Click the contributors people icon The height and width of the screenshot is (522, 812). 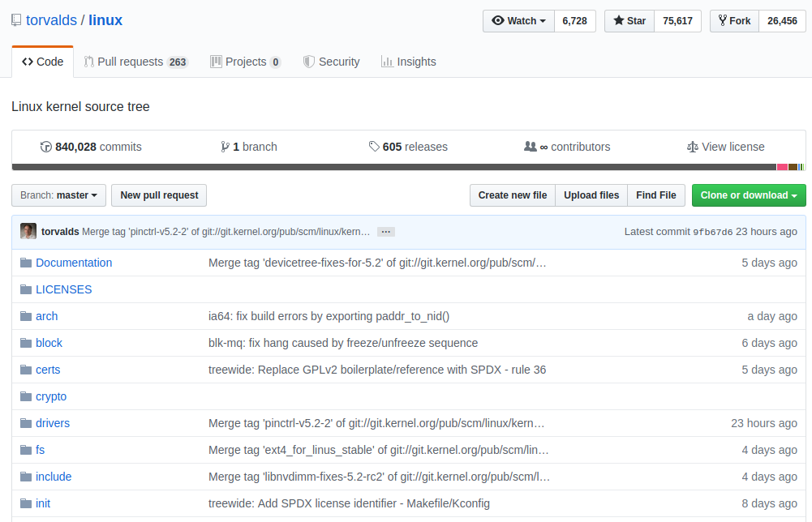click(531, 147)
